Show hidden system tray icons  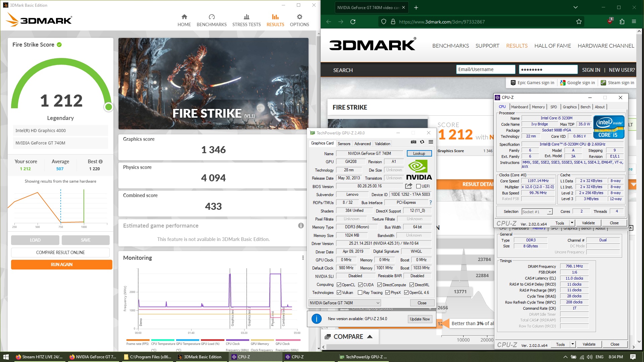coord(565,357)
